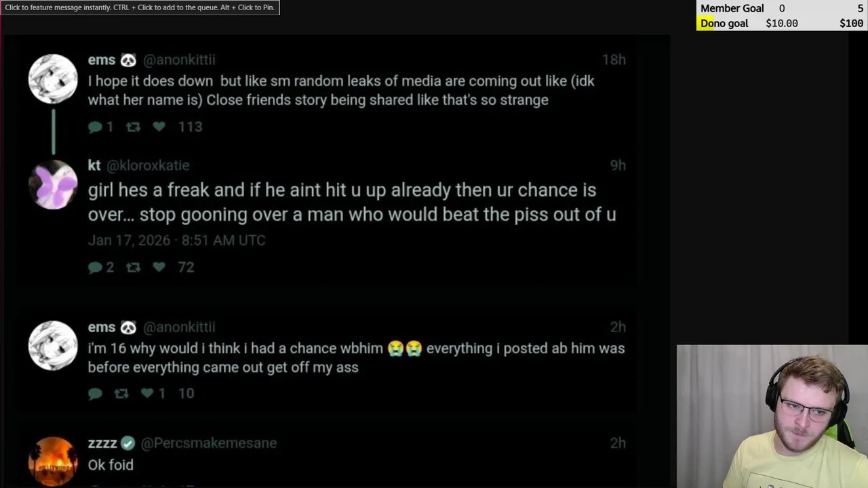Click reply icon under the "i'm 16" tweet
The height and width of the screenshot is (488, 868).
click(95, 394)
